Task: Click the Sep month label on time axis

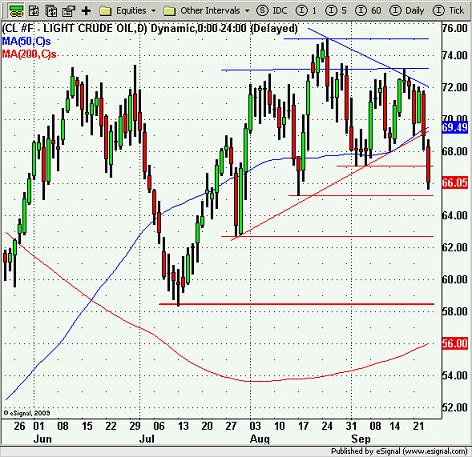Action: click(x=361, y=439)
